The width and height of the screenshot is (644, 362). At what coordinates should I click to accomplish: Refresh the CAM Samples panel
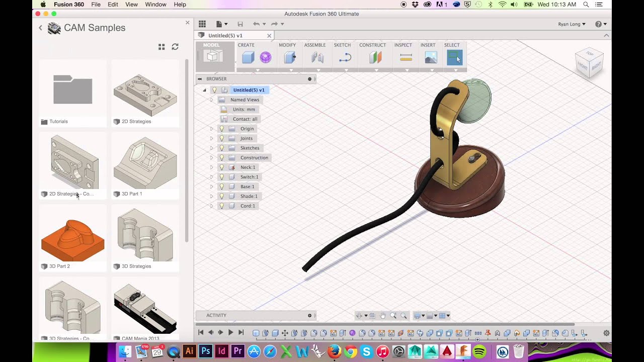click(x=175, y=47)
